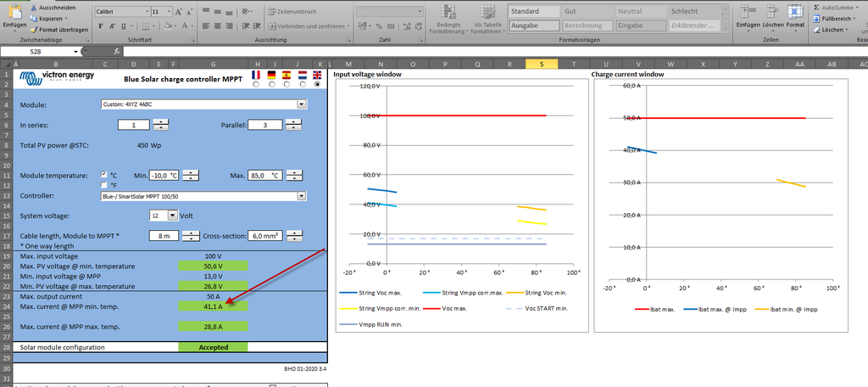Click the font color A icon
868x387 pixels.
[x=184, y=26]
